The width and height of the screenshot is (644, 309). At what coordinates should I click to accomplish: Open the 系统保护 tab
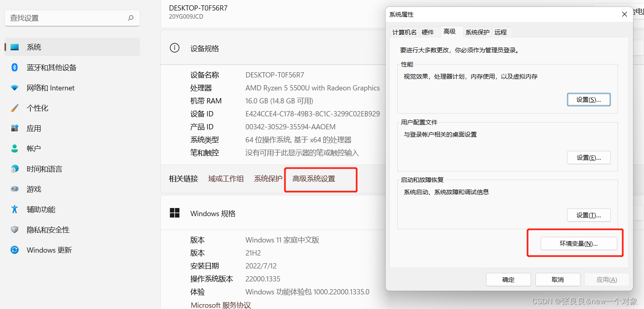[x=477, y=32]
